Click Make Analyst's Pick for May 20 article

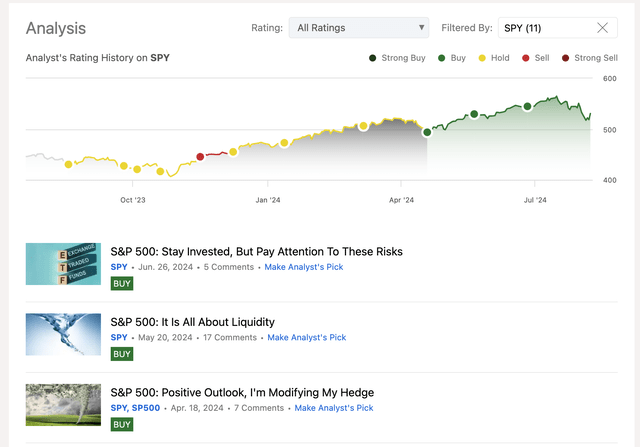(307, 338)
